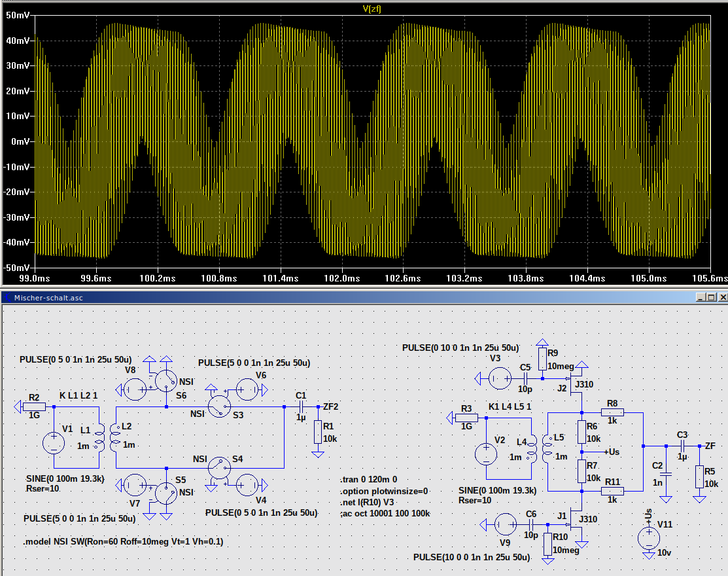Click the V11 10v supply source symbol
The width and height of the screenshot is (728, 576).
point(648,538)
